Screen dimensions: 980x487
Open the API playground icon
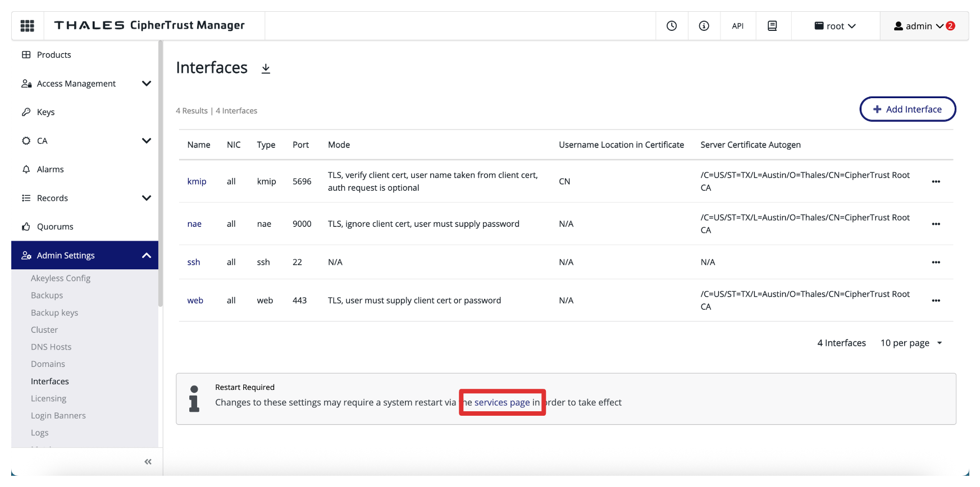(x=737, y=26)
